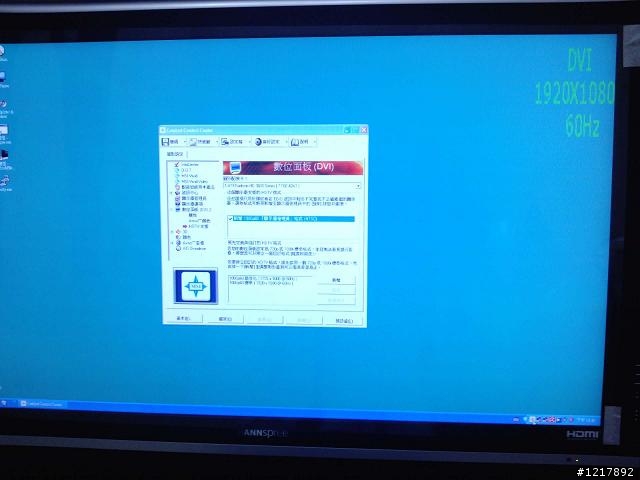Select the 3D tree item
The image size is (640, 480).
click(185, 231)
